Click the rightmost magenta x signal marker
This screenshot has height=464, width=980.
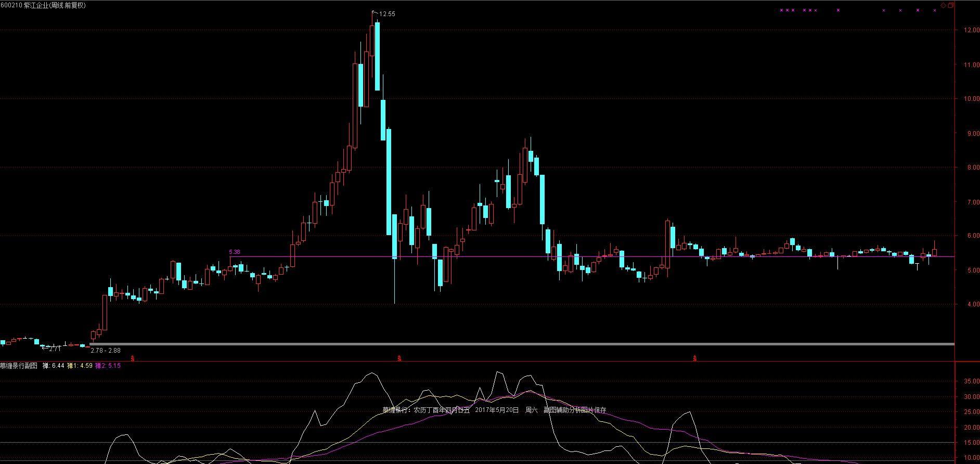point(935,10)
